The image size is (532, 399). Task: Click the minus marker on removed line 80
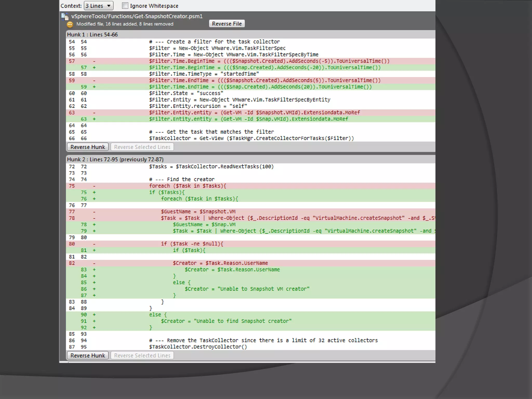[94, 244]
